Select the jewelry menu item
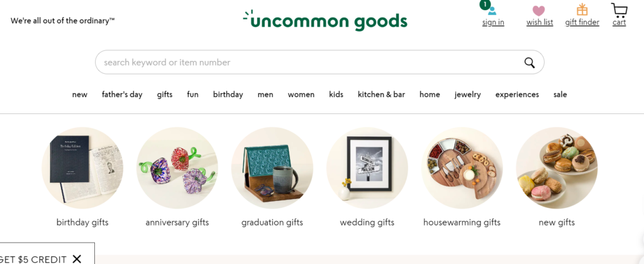Viewport: 644px width, 264px height. 467,95
